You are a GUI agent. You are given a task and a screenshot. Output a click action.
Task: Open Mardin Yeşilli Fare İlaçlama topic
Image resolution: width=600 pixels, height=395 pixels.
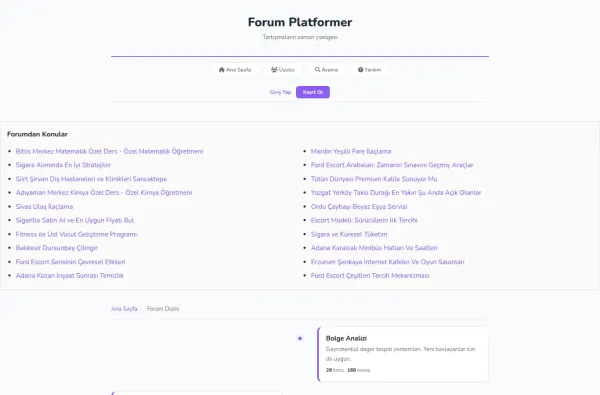[x=351, y=151]
